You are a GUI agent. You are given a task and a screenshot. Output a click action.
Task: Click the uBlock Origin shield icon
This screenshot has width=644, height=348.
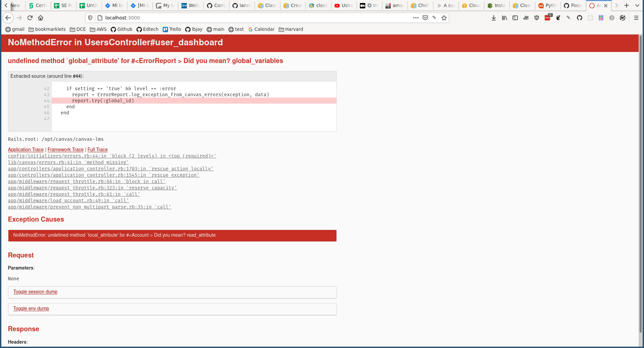click(x=537, y=18)
